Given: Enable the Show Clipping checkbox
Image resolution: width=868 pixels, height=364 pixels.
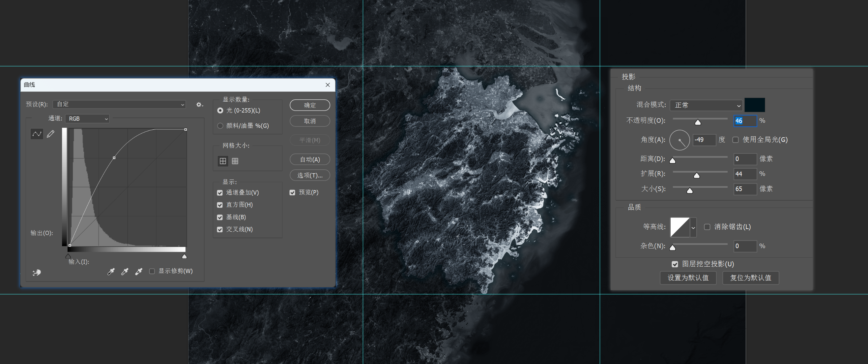Looking at the screenshot, I should [152, 271].
